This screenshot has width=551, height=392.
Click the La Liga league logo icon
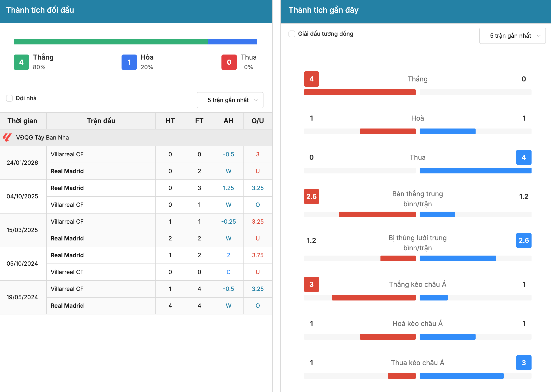[7, 137]
